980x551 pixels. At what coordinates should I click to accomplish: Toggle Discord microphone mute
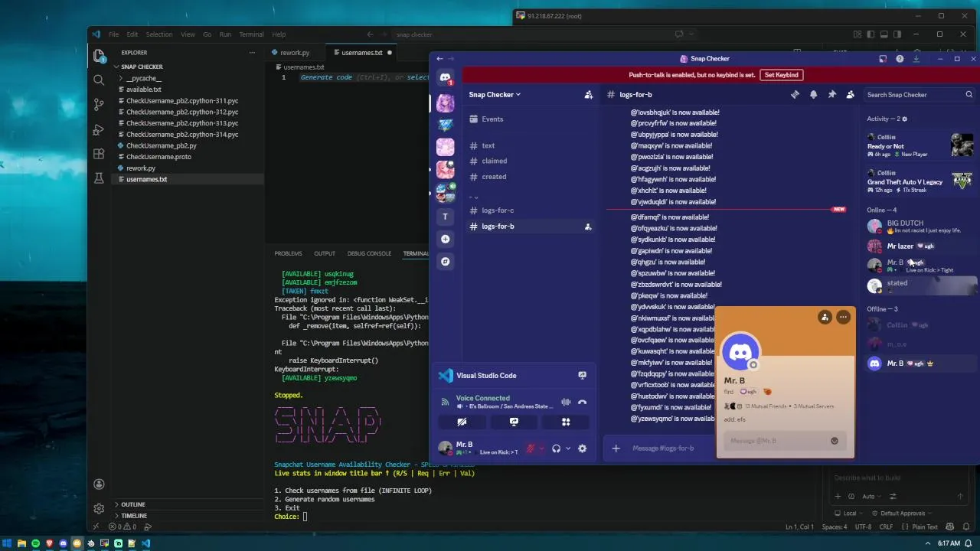pos(530,448)
